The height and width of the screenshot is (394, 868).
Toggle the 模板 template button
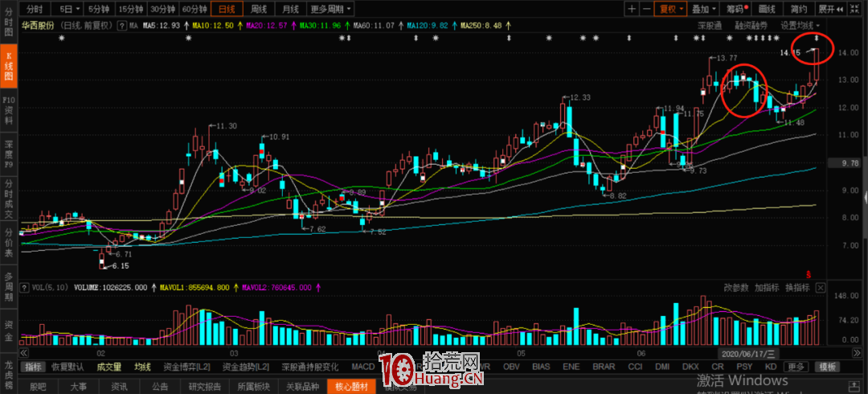point(828,367)
